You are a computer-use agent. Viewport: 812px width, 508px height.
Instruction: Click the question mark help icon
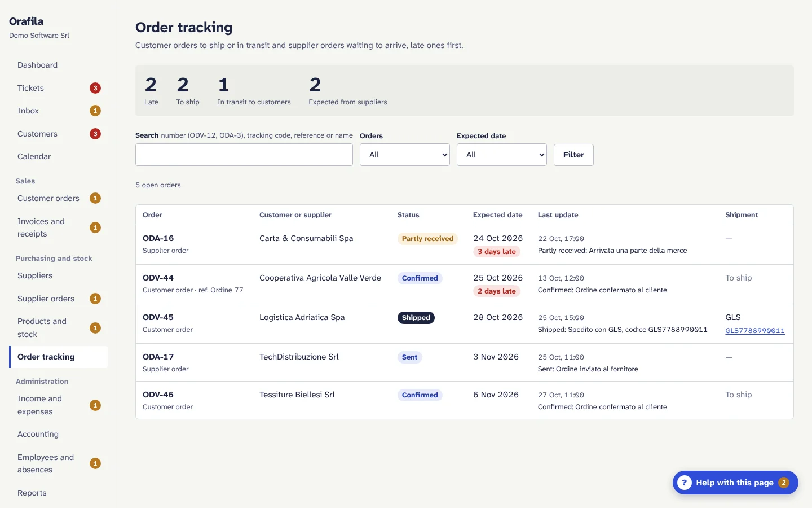pyautogui.click(x=684, y=483)
